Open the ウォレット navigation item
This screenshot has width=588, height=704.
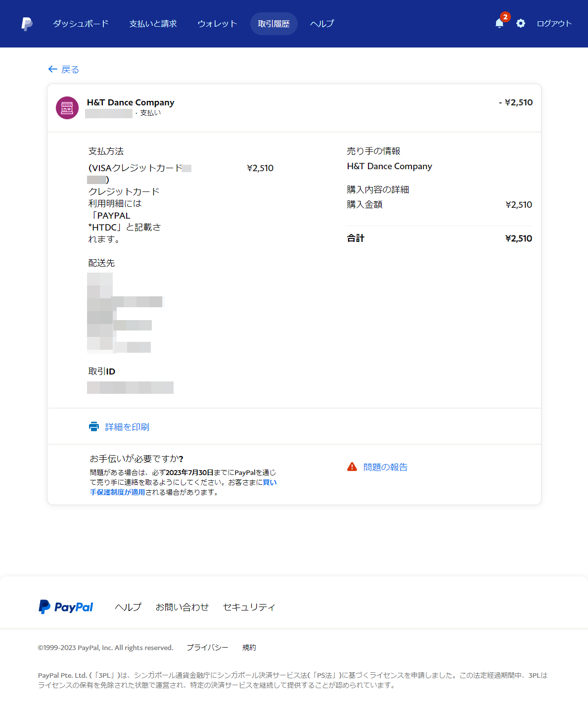217,24
